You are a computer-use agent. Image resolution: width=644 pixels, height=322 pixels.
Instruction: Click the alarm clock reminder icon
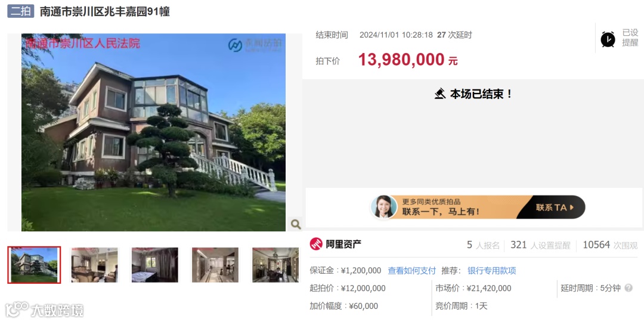pos(608,39)
